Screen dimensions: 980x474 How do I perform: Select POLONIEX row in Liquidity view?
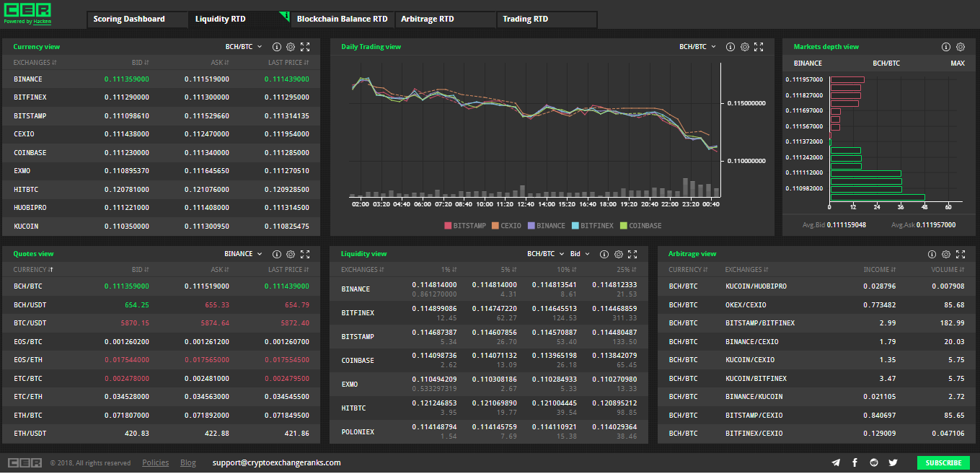489,431
